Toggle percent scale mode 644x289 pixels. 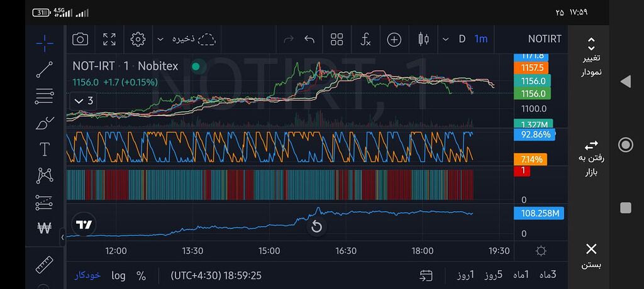point(141,275)
